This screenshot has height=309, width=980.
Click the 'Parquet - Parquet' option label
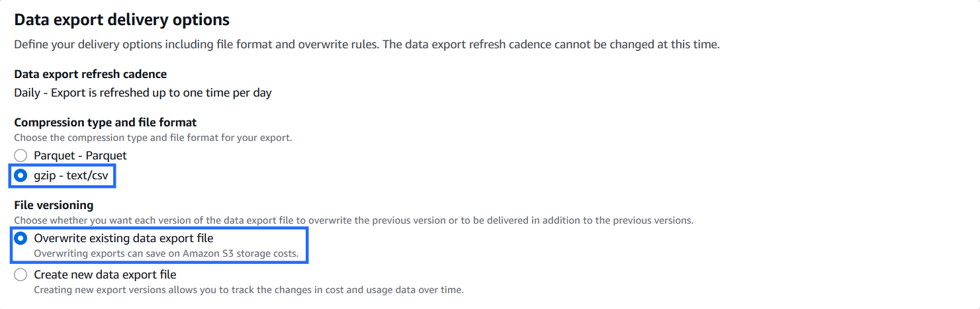coord(80,155)
